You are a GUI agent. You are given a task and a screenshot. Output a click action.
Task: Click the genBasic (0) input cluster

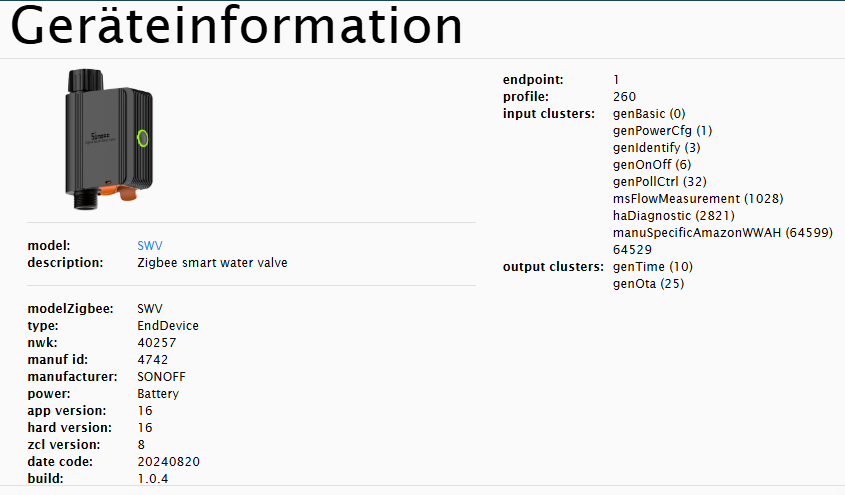[x=649, y=114]
